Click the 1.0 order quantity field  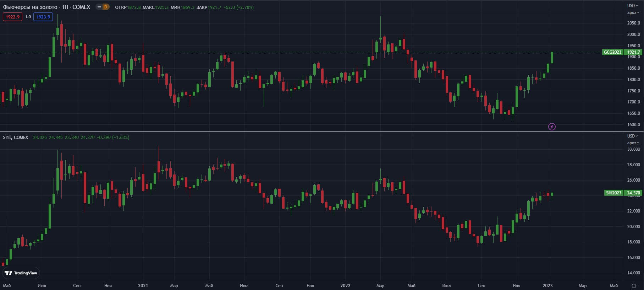pos(28,17)
